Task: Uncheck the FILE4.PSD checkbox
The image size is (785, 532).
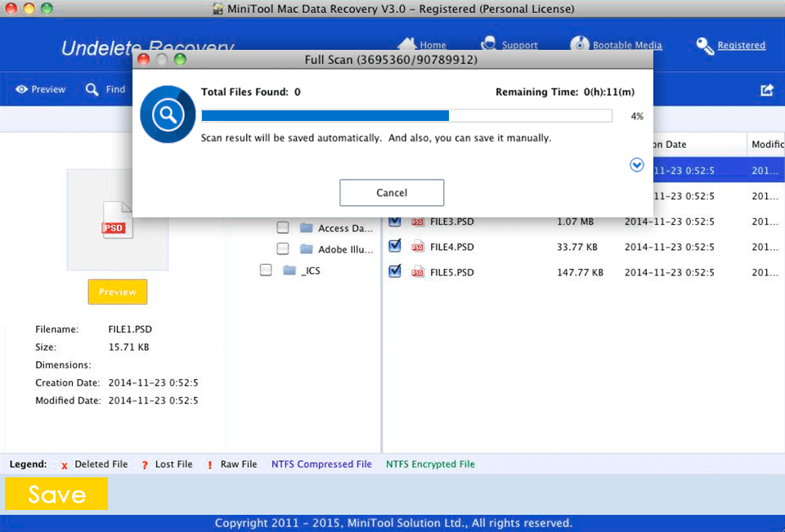Action: point(395,246)
